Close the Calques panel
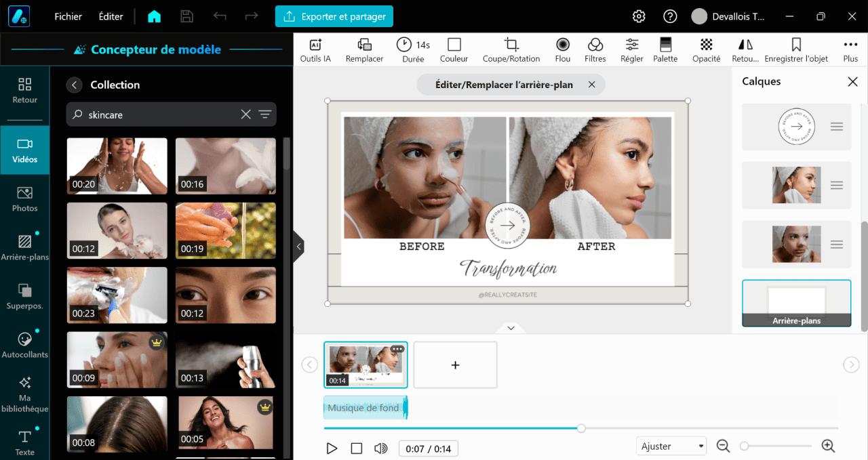Image resolution: width=868 pixels, height=460 pixels. pos(852,82)
